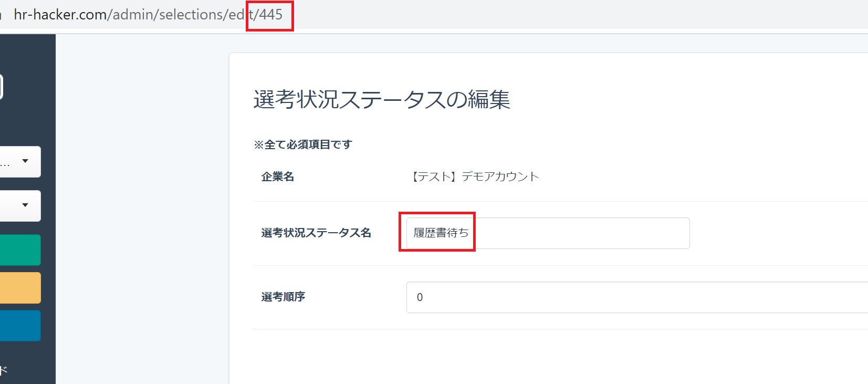Click the white rounded logo box in sidebar
Screen dimensions: 868x384
click(1, 87)
